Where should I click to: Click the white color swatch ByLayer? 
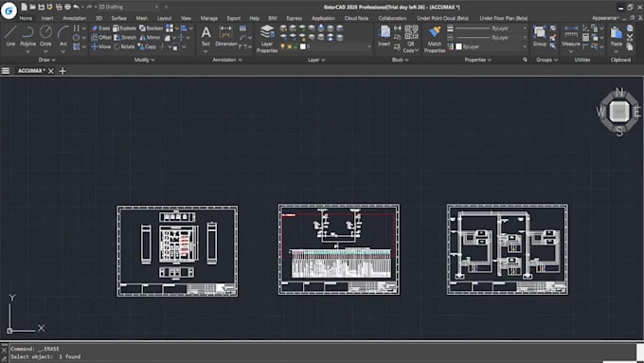[x=458, y=46]
